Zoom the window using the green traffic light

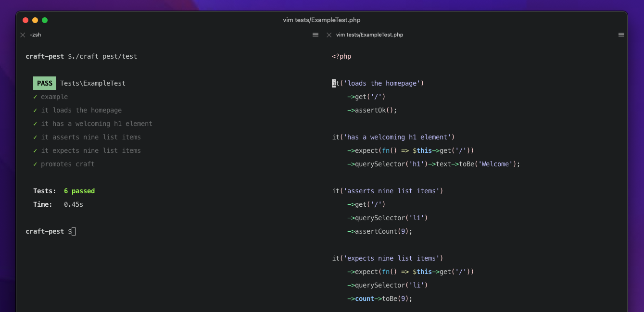[45, 20]
